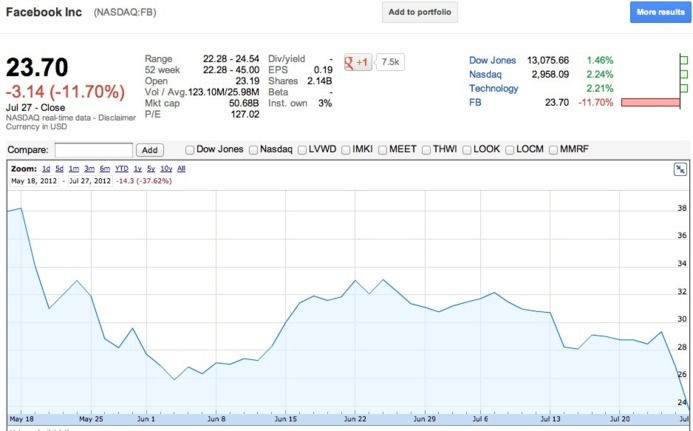693x431 pixels.
Task: Choose the 10y zoom range
Action: coord(166,169)
